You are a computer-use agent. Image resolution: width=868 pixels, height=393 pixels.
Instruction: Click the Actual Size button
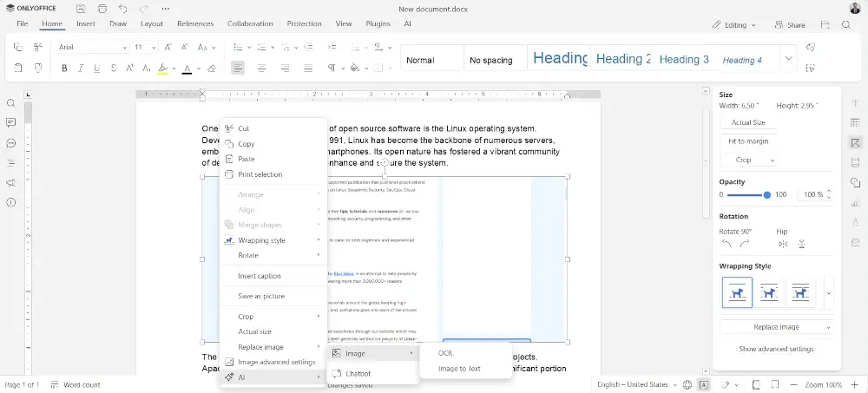tap(747, 122)
